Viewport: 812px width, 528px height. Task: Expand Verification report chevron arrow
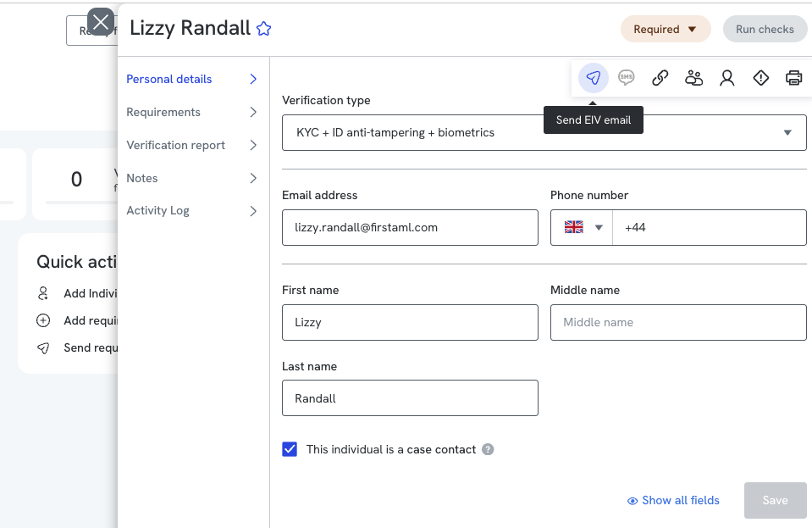253,145
